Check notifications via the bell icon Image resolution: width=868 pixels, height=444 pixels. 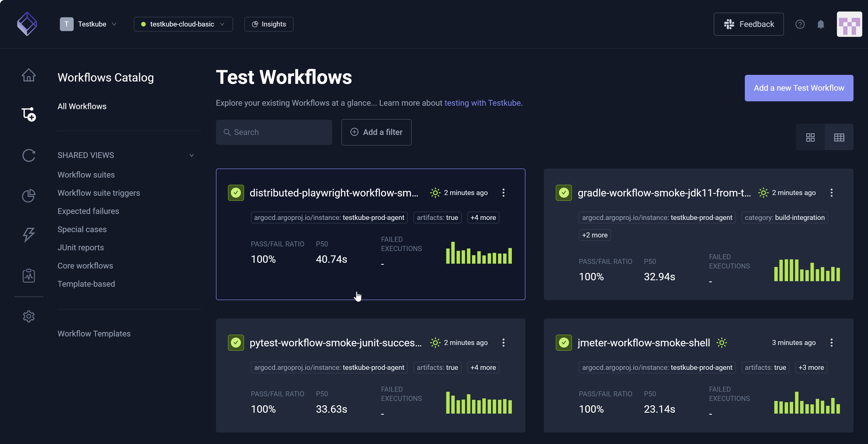pyautogui.click(x=821, y=24)
